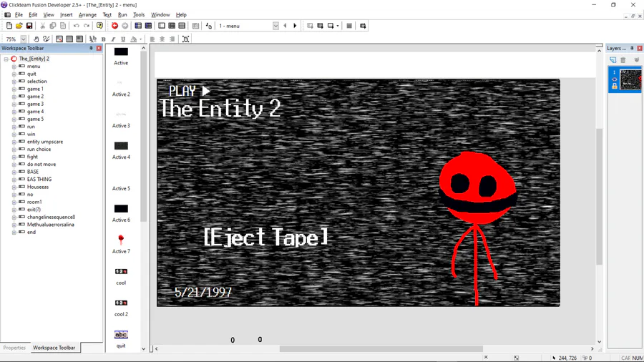This screenshot has height=362, width=644.
Task: Click the Bold B icon
Action: [x=104, y=39]
